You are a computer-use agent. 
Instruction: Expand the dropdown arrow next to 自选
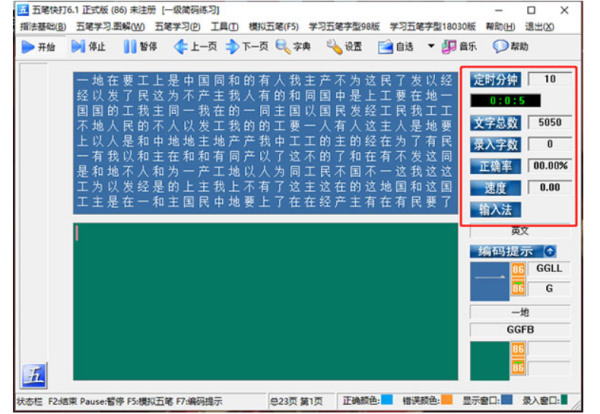(x=431, y=46)
